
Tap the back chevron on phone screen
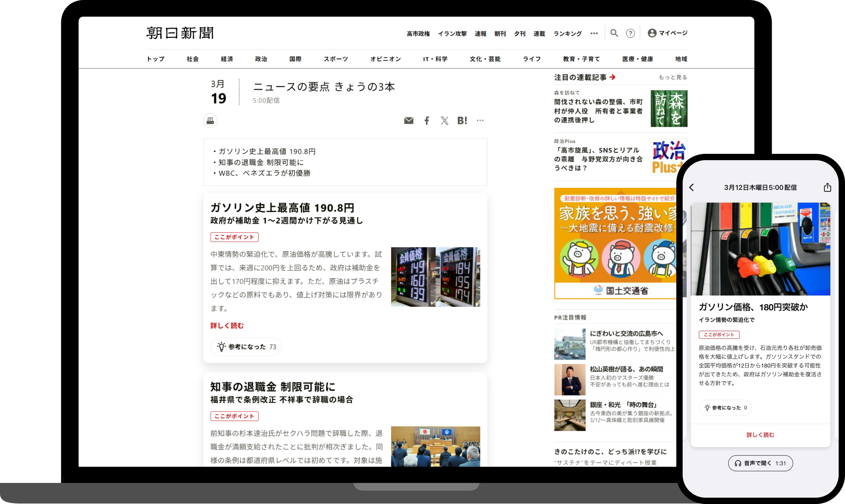pos(692,188)
